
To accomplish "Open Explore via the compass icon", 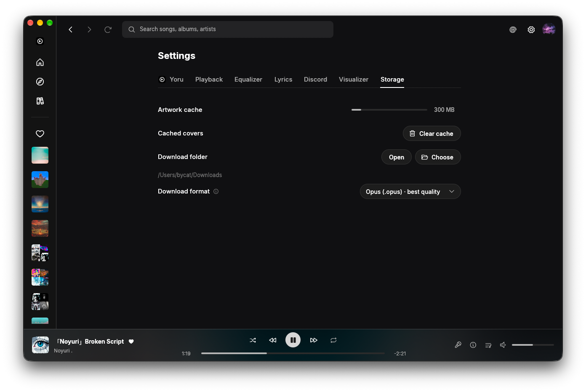I will click(40, 82).
